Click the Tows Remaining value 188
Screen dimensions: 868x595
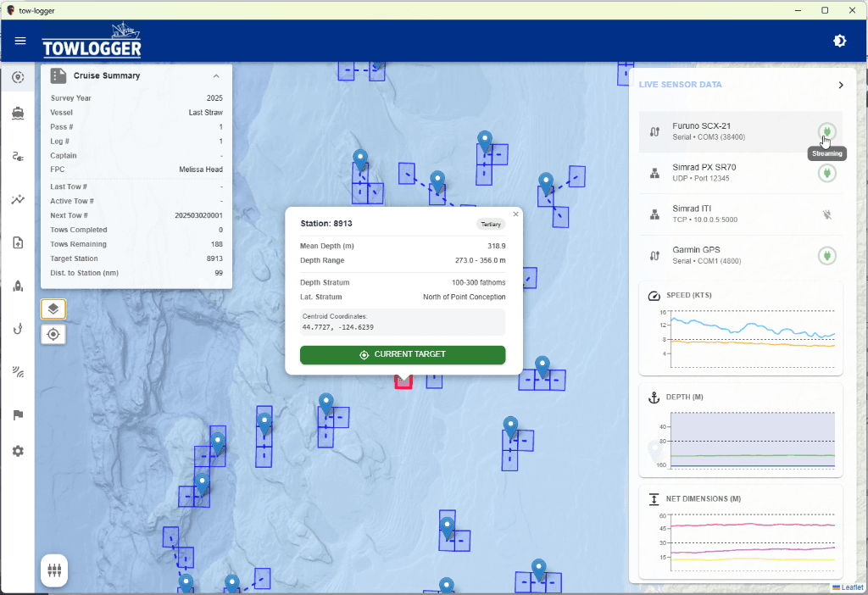[x=216, y=244]
